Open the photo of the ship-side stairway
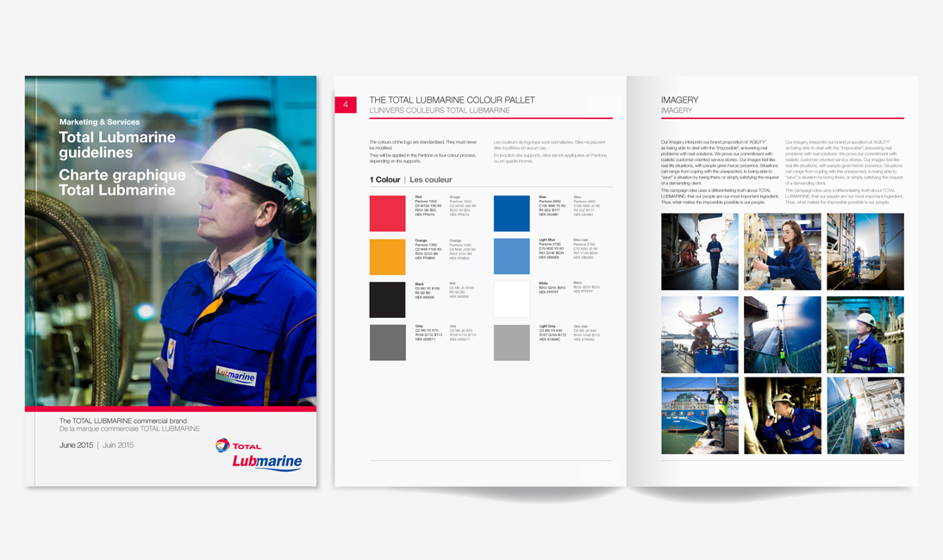The height and width of the screenshot is (560, 943). tap(865, 416)
